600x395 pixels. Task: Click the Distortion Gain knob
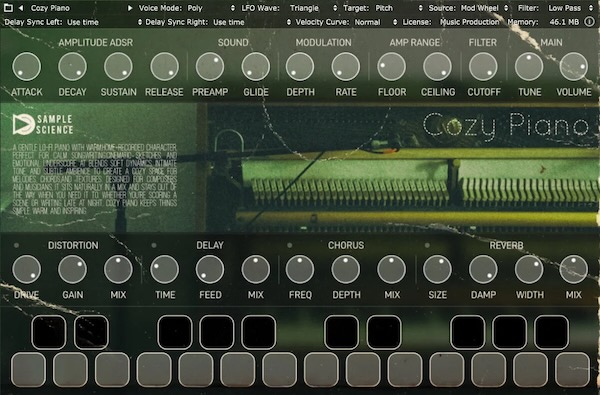point(72,269)
